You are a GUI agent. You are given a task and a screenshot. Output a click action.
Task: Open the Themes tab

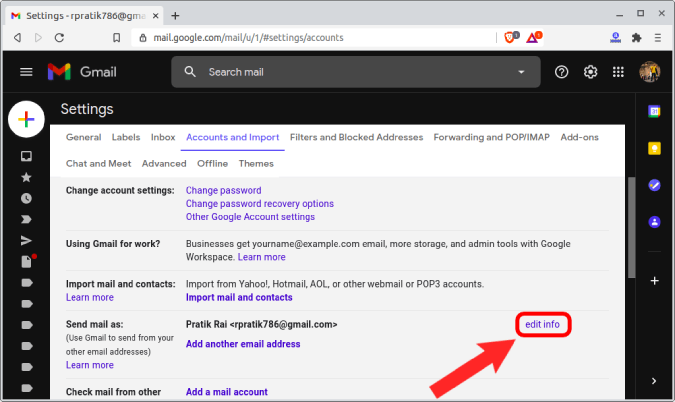pos(256,164)
